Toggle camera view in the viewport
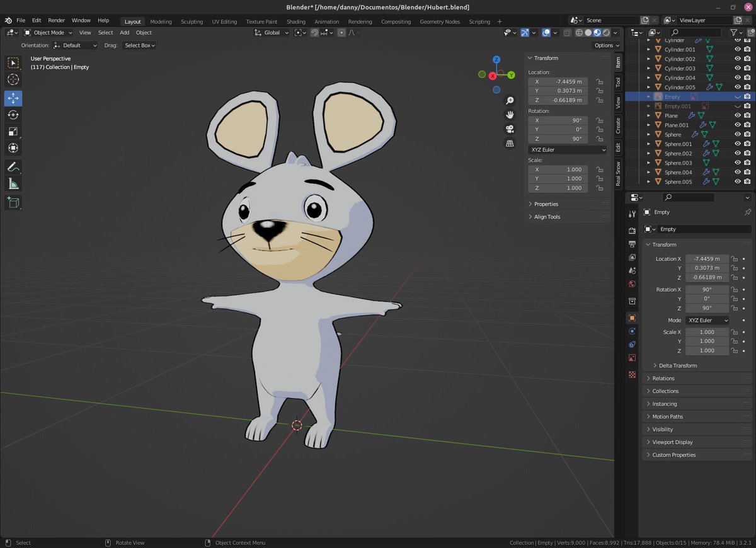756x548 pixels. click(510, 129)
